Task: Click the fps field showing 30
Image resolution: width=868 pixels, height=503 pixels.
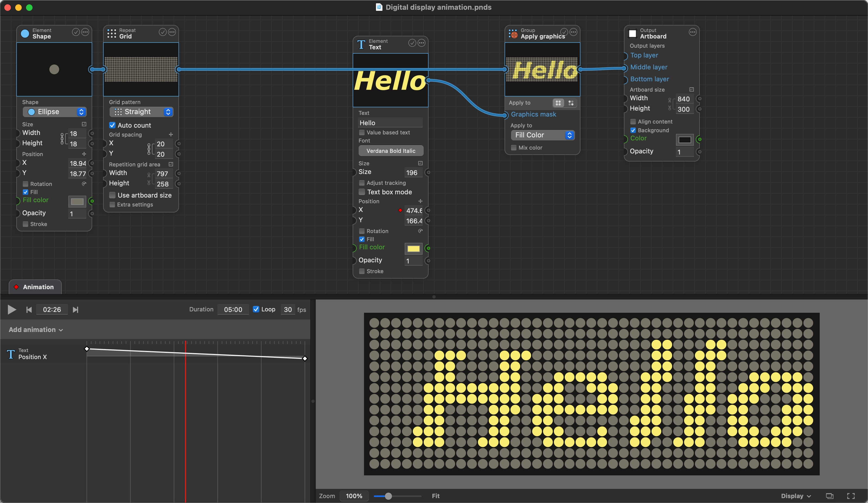Action: (288, 310)
